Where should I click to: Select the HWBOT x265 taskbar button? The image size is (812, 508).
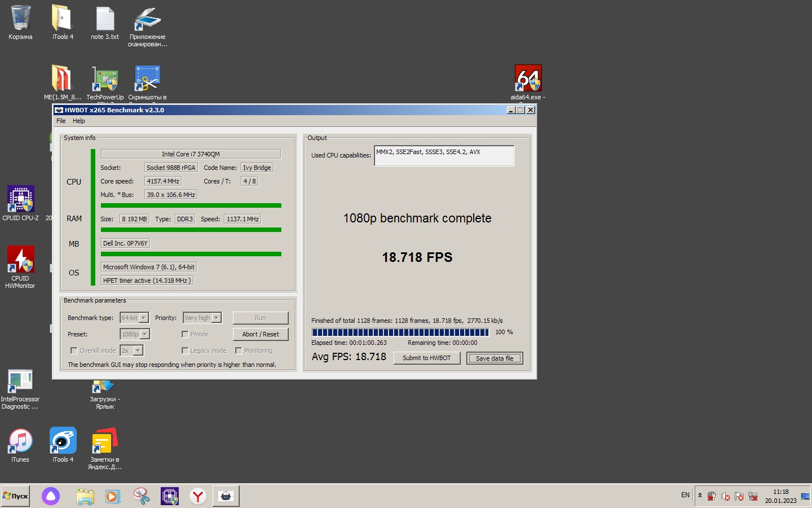pos(226,496)
